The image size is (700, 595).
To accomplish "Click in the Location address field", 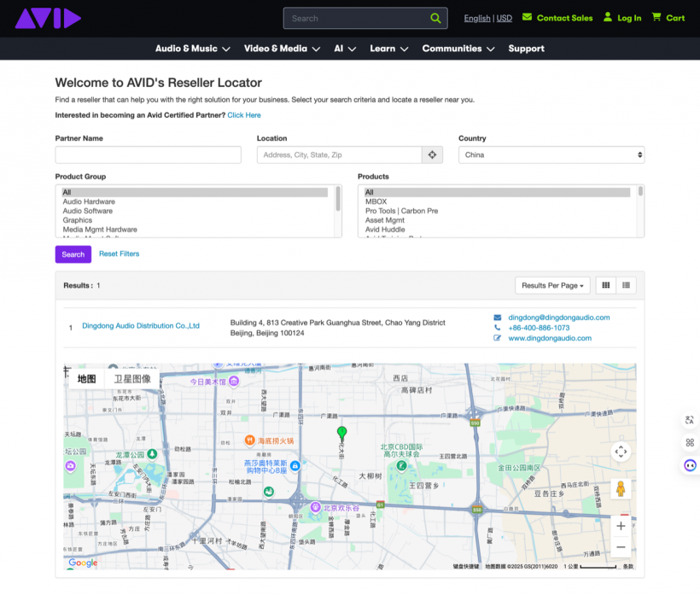I will tap(339, 155).
